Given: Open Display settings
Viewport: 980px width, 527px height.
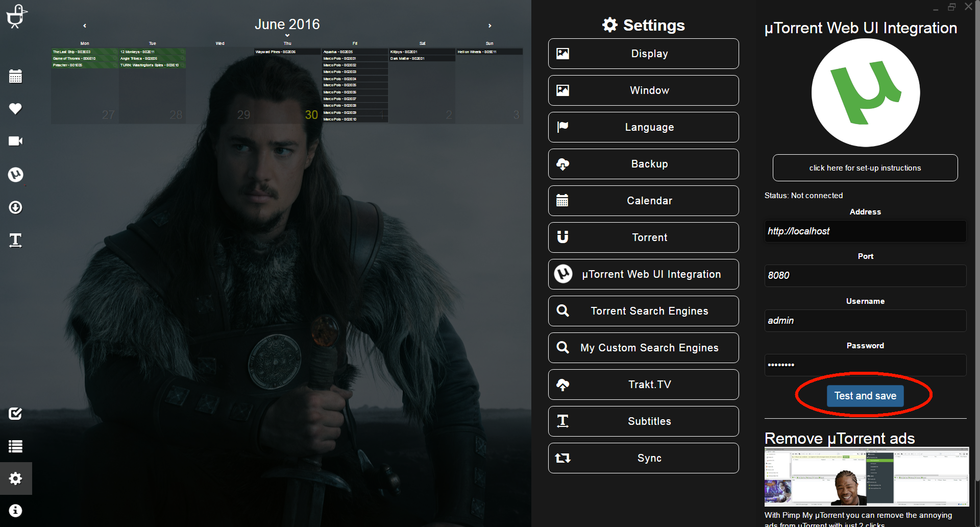Looking at the screenshot, I should click(x=643, y=54).
